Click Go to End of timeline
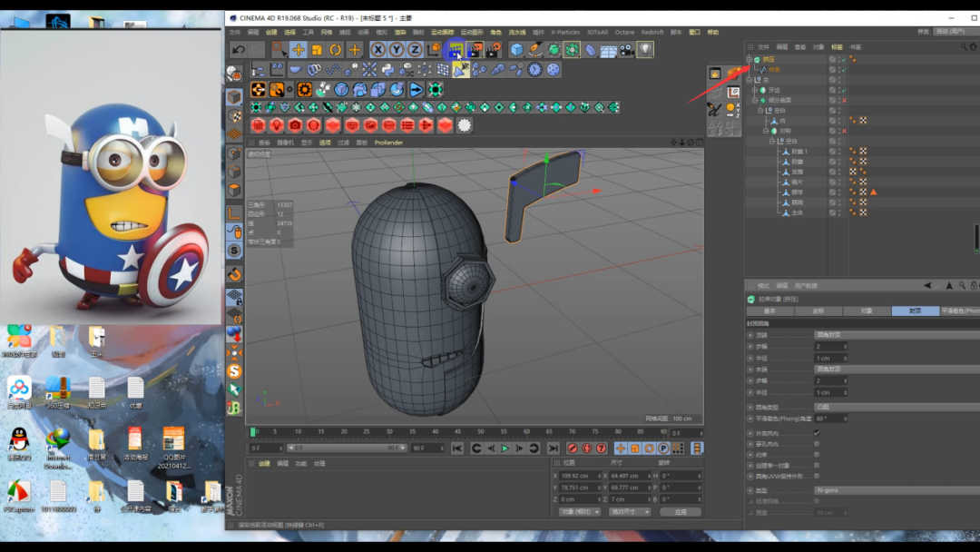The height and width of the screenshot is (552, 980). coord(554,448)
